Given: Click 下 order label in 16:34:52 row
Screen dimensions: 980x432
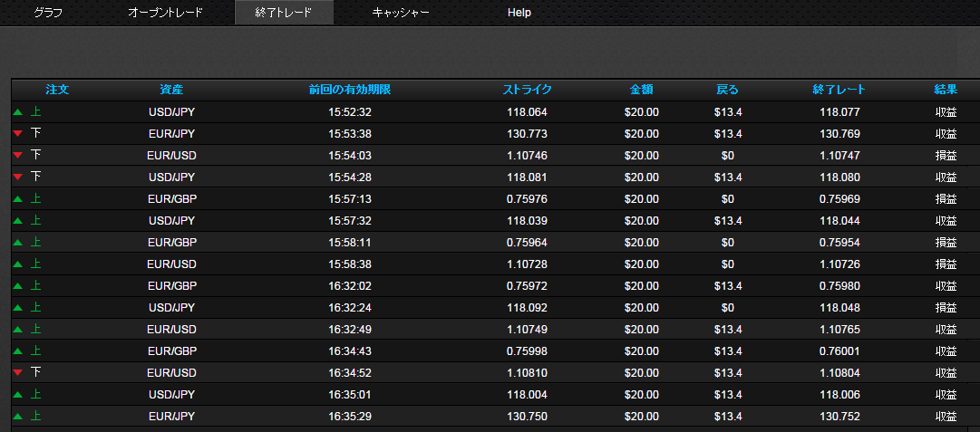Looking at the screenshot, I should coord(36,373).
